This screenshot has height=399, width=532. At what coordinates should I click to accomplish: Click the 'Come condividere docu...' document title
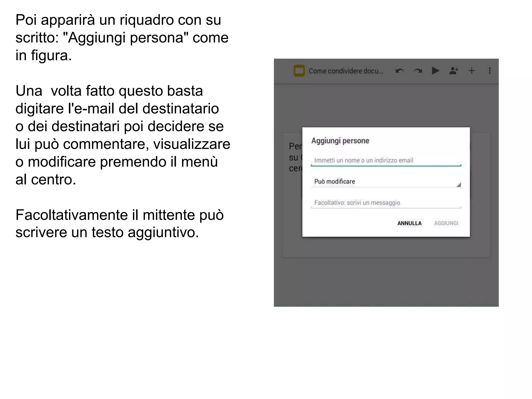[x=345, y=71]
